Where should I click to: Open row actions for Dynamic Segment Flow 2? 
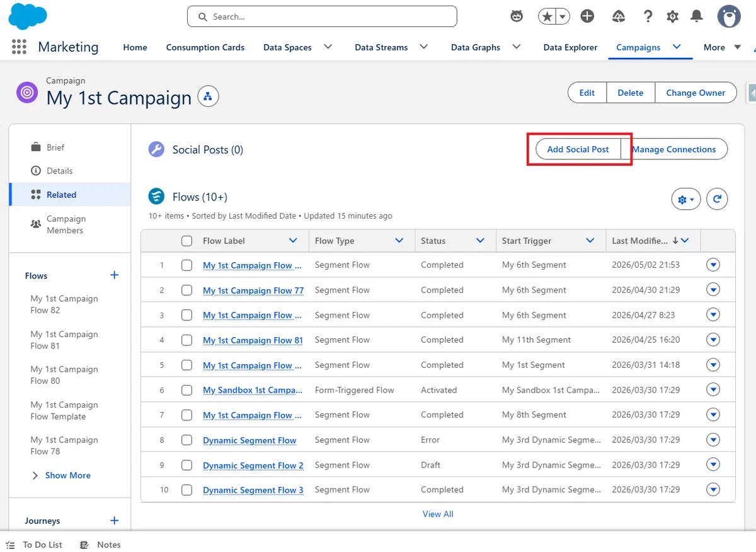[713, 465]
